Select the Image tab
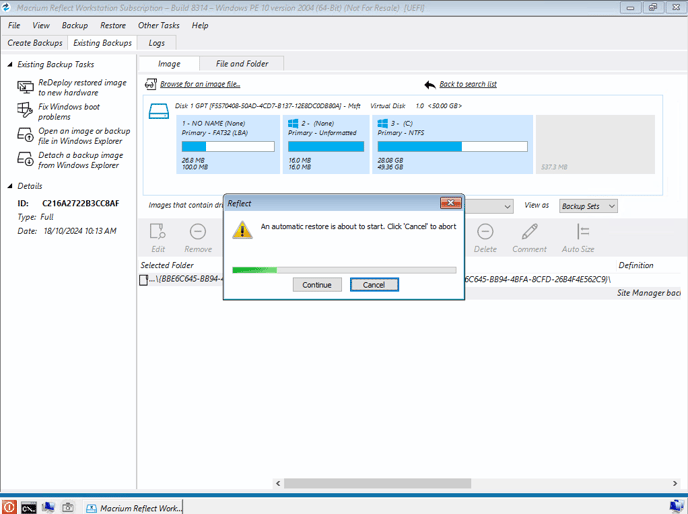Screen dimensions: 688x514 pyautogui.click(x=169, y=64)
